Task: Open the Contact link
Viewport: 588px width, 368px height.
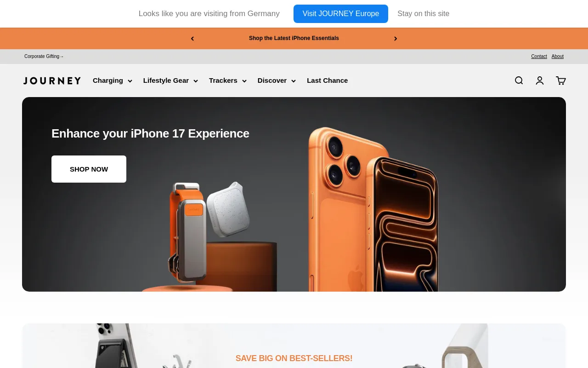Action: coord(539,57)
